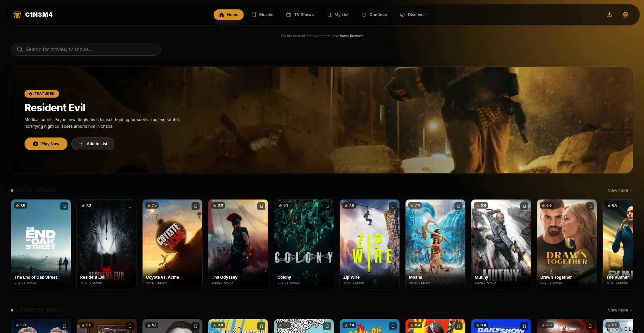Bookmark the Daily Show TV series card
Screen dimensions: 644x333
click(x=524, y=326)
